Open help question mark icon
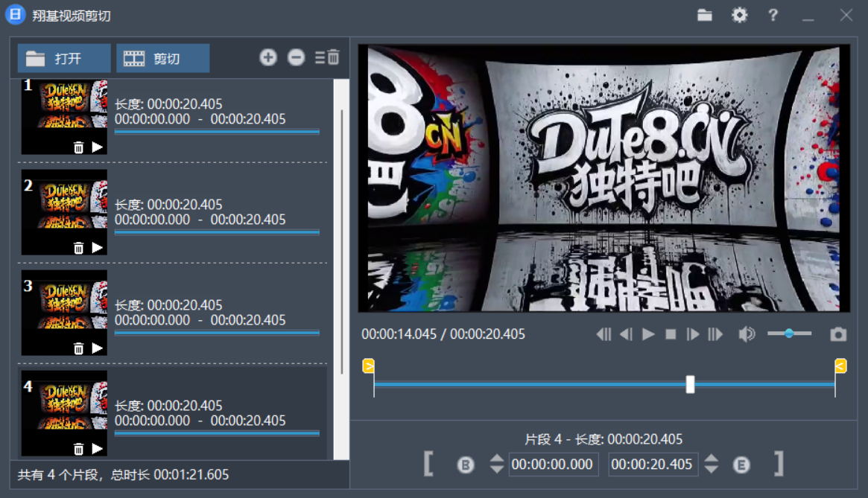868x498 pixels. pyautogui.click(x=773, y=15)
